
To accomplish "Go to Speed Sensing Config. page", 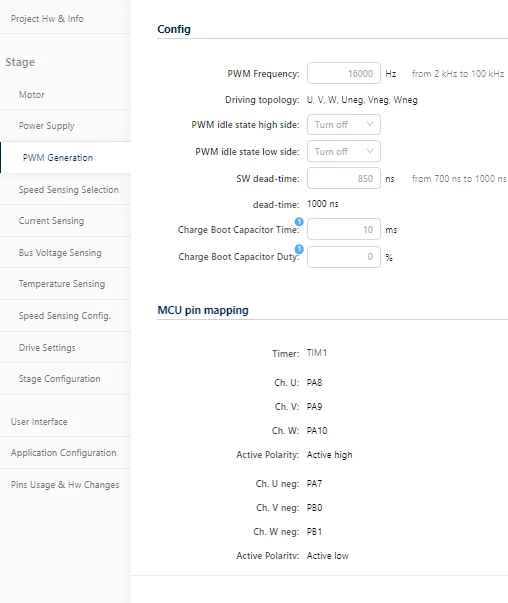I will [65, 316].
